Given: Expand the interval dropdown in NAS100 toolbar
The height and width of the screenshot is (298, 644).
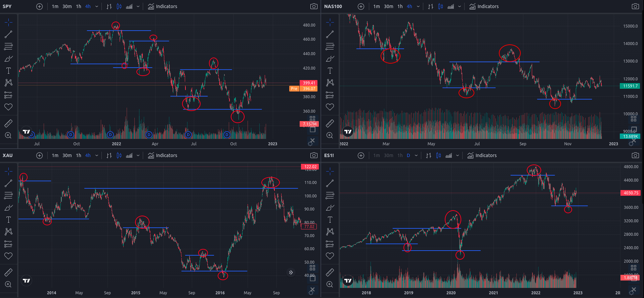Looking at the screenshot, I should pyautogui.click(x=418, y=6).
